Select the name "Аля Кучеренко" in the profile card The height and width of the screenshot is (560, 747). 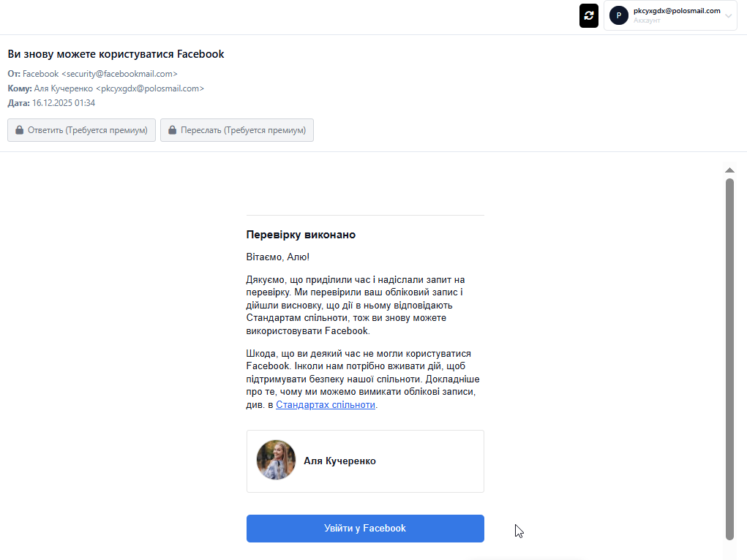pyautogui.click(x=339, y=461)
